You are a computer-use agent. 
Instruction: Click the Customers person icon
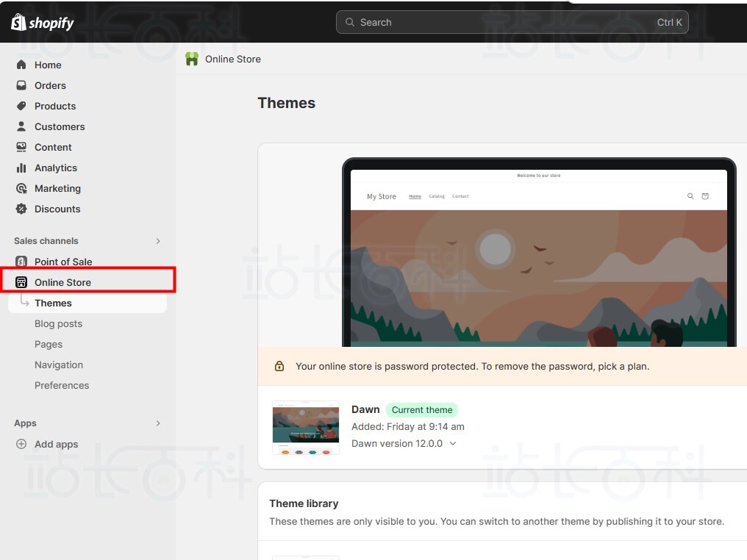click(21, 126)
